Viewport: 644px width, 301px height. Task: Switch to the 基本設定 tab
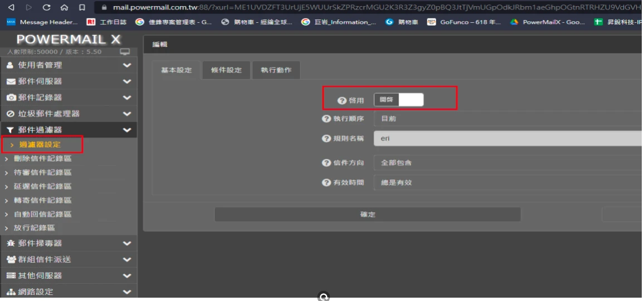pos(176,70)
